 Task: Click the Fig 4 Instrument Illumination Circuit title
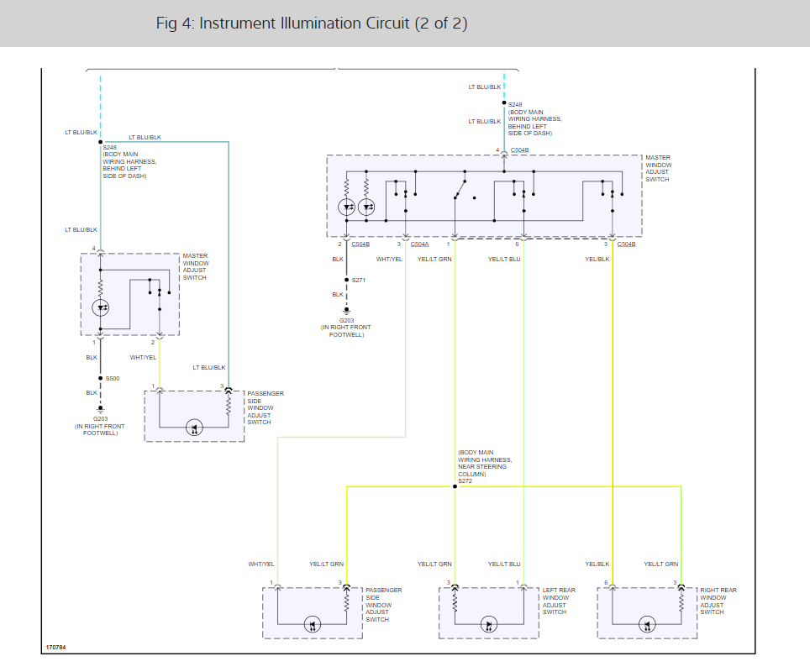(312, 24)
